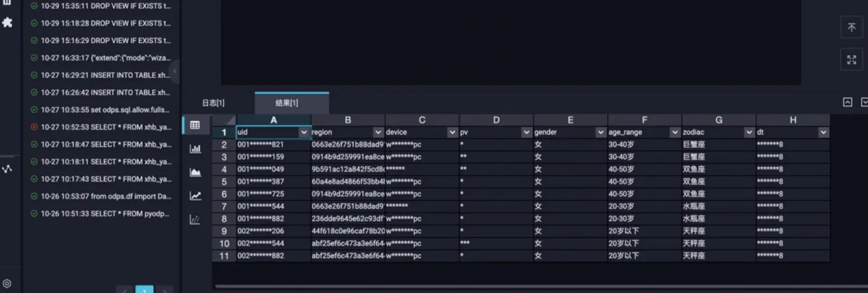
Task: Click success status icon of 10-29 15:18:28 entry
Action: coord(34,23)
